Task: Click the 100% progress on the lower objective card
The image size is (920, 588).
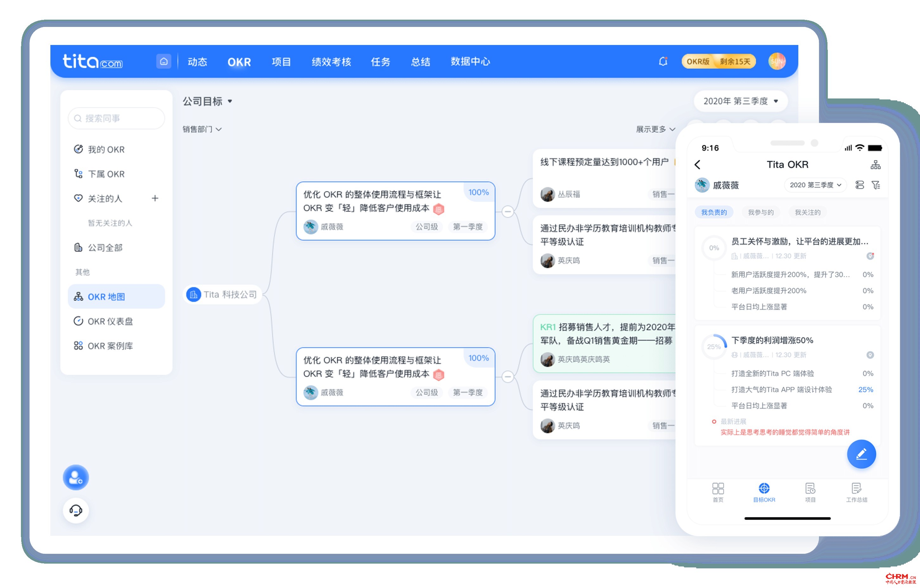Action: [479, 358]
